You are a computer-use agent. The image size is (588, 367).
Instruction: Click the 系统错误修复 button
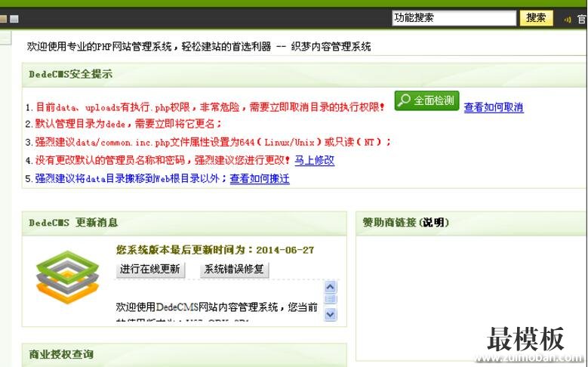235,270
